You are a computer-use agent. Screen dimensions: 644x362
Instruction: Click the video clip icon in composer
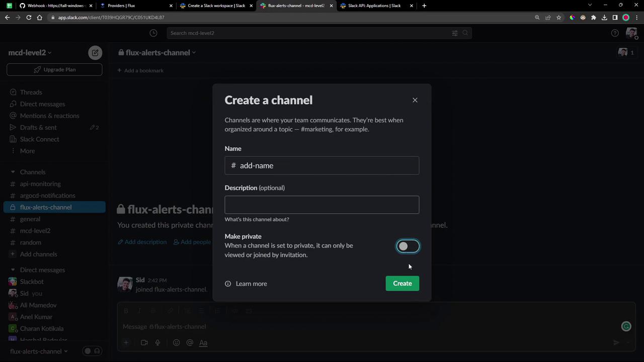[144, 343]
